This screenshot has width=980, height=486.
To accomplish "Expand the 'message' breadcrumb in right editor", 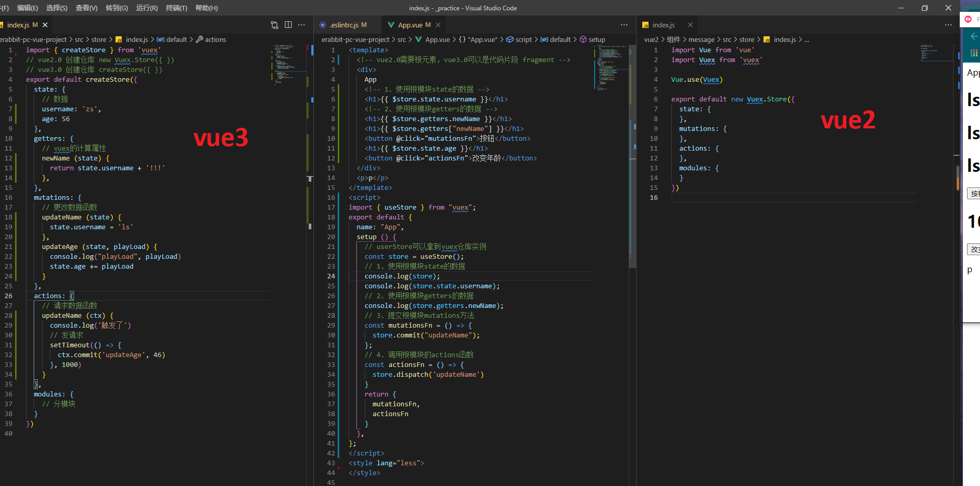I will (x=701, y=39).
